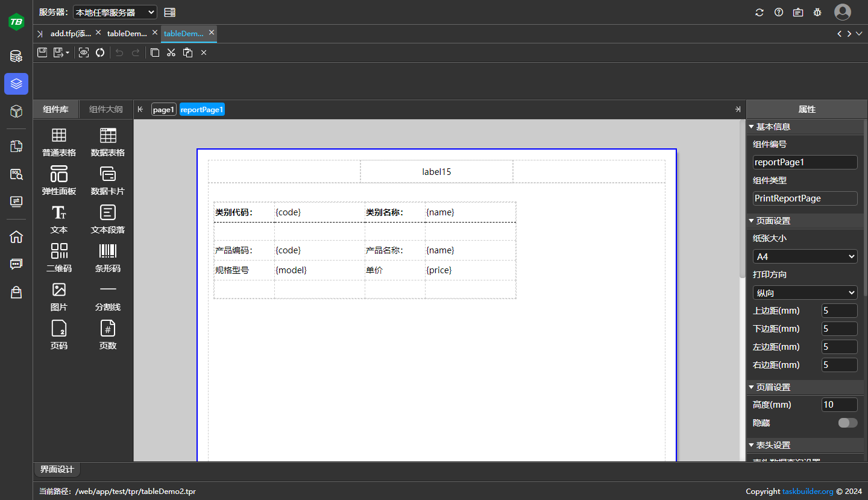Select the layers sidebar icon
The image size is (868, 500).
(16, 84)
